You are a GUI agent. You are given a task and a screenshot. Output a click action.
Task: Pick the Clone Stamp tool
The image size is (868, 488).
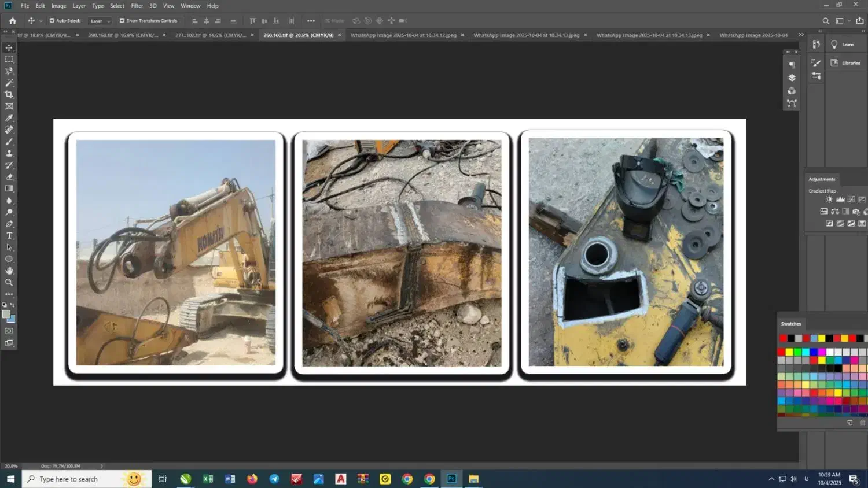pyautogui.click(x=9, y=153)
